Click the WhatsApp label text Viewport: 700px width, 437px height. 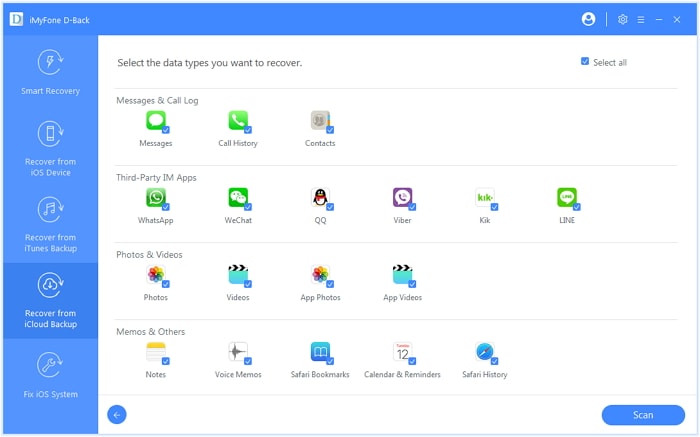point(155,220)
